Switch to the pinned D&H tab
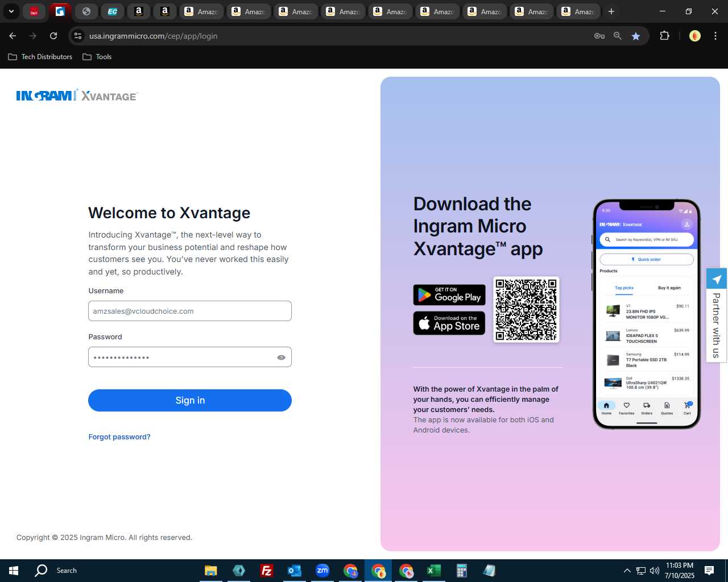 point(34,11)
